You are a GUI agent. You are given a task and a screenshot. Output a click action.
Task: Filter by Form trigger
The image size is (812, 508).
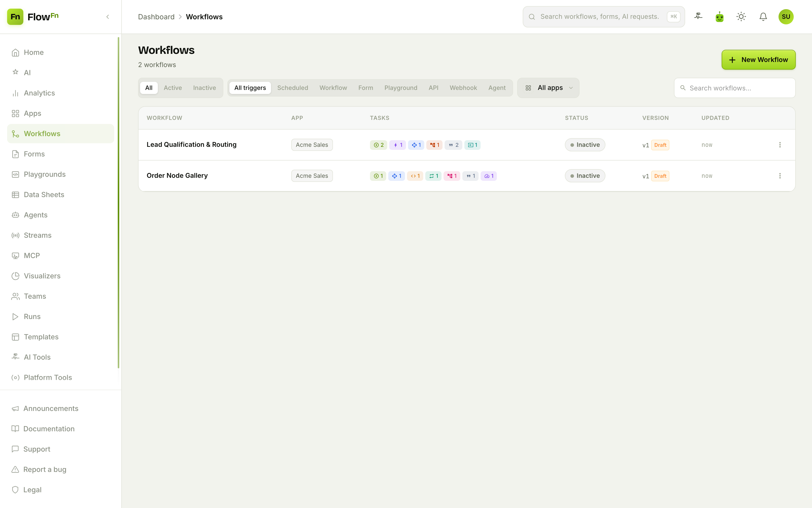tap(366, 88)
